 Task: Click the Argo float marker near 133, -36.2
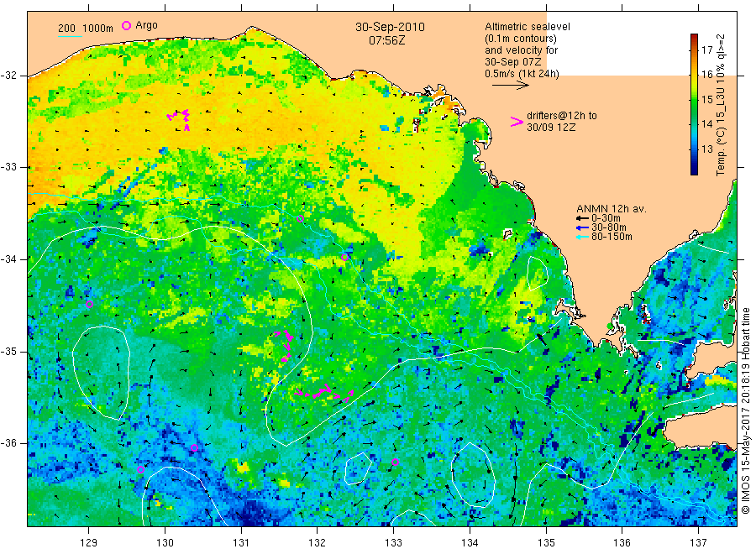pos(395,462)
